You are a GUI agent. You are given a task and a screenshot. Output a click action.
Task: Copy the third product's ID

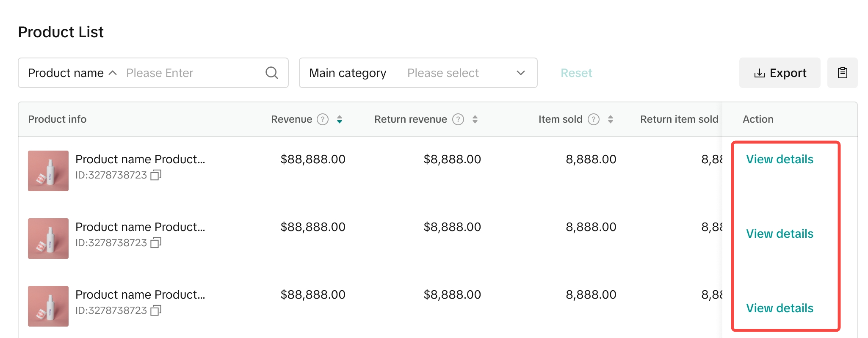[156, 311]
